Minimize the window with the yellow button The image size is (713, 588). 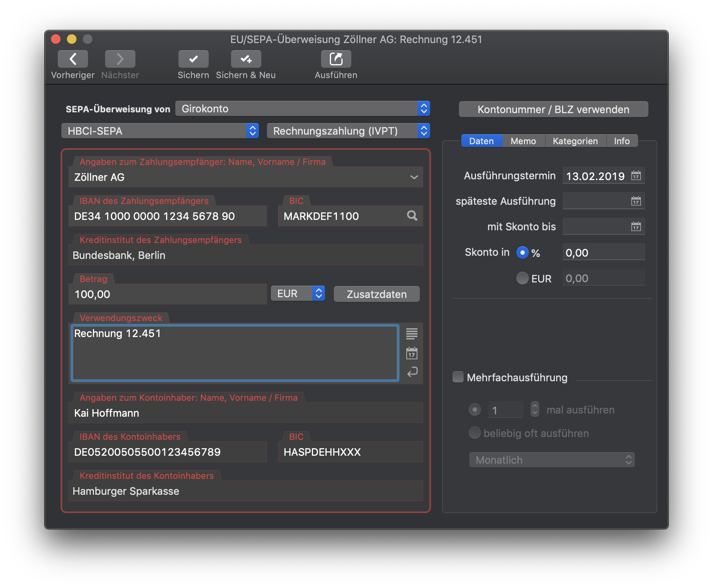(x=72, y=39)
